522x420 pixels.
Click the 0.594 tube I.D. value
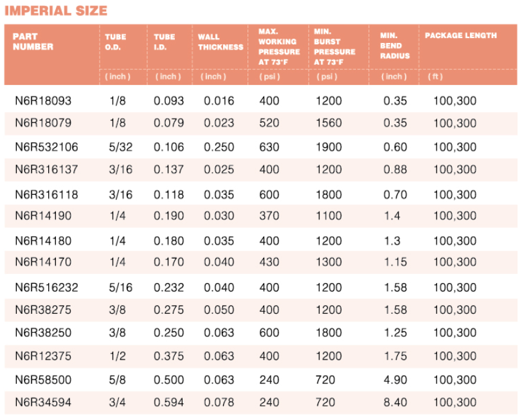tap(168, 403)
